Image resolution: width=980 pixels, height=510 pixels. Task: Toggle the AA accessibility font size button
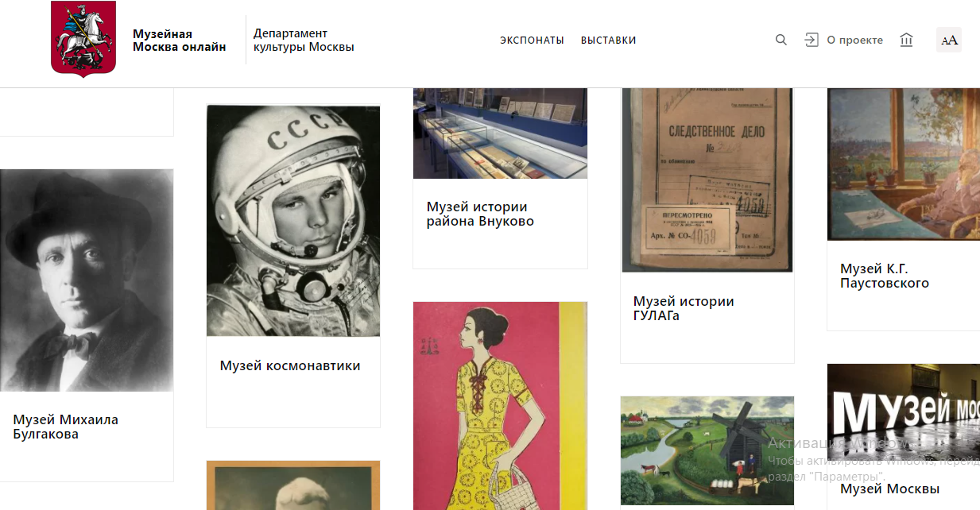pyautogui.click(x=949, y=40)
